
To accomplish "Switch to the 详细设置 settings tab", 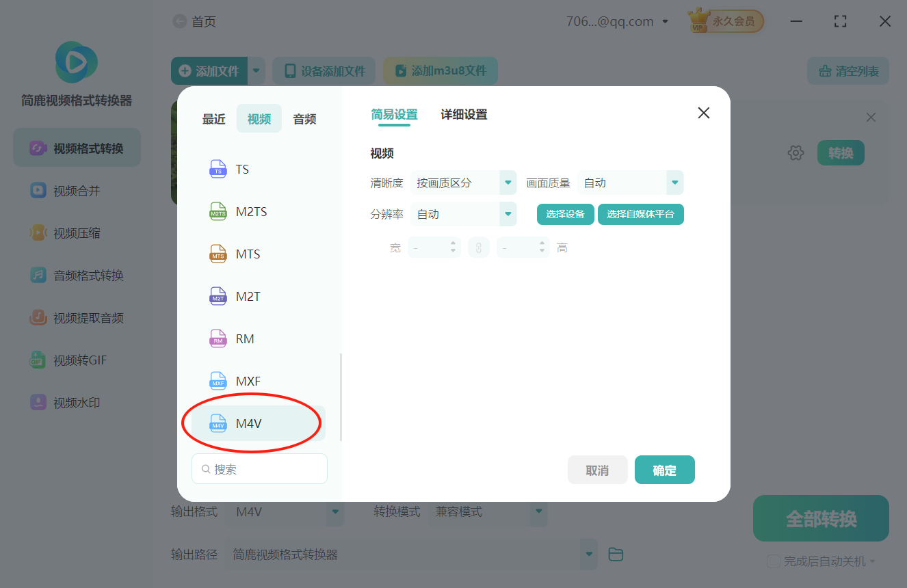I will (x=463, y=115).
